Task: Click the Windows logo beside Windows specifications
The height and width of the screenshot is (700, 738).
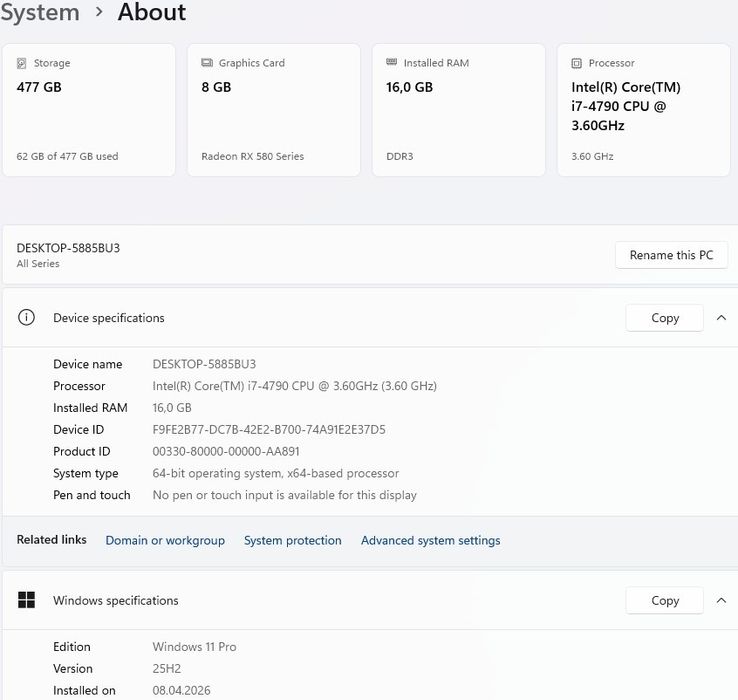Action: [x=27, y=600]
